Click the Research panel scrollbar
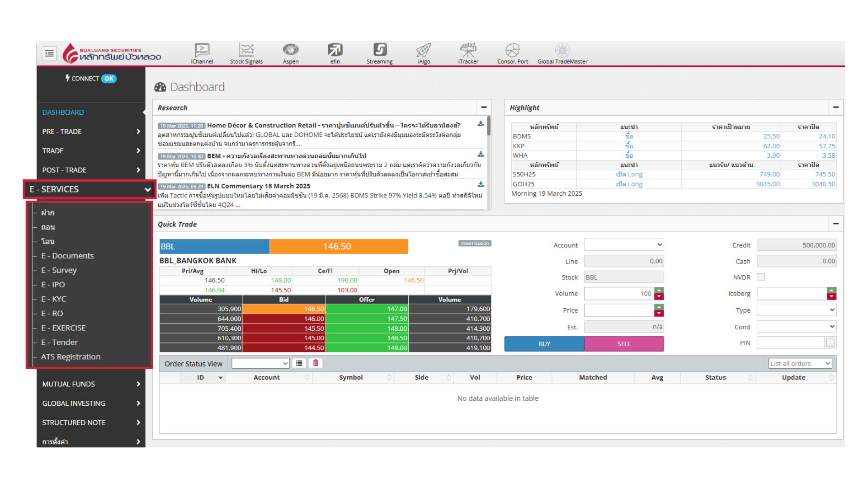The width and height of the screenshot is (868, 488). [x=489, y=126]
